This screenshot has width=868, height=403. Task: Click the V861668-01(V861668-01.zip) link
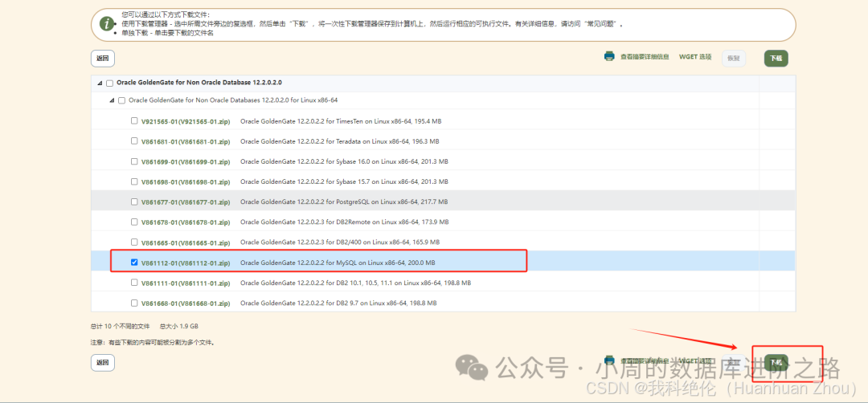[186, 303]
